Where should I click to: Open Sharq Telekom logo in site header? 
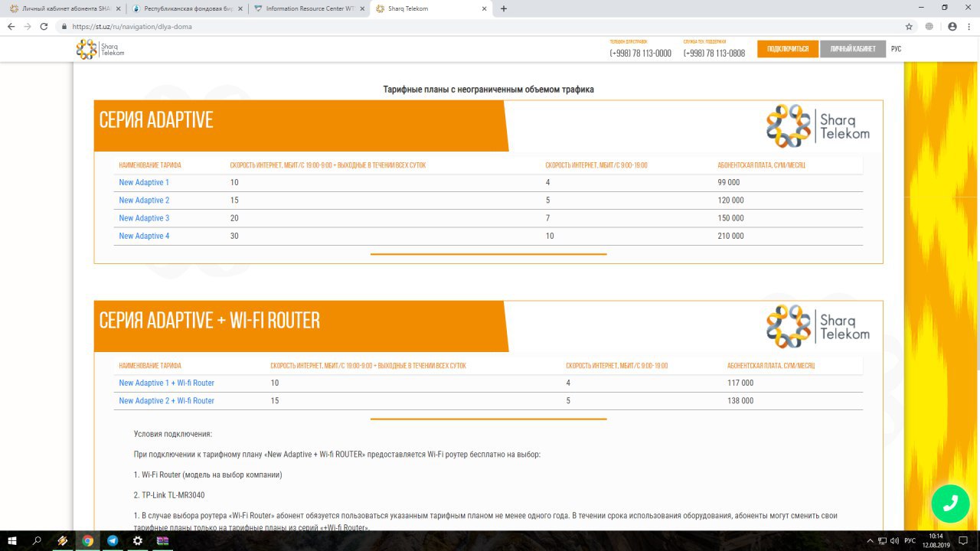click(x=100, y=49)
